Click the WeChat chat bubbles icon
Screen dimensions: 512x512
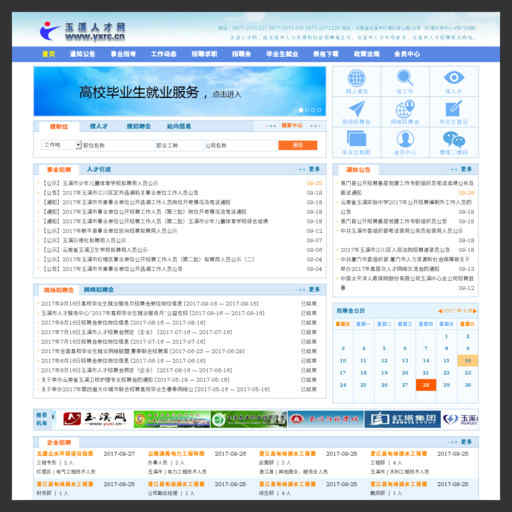[454, 139]
